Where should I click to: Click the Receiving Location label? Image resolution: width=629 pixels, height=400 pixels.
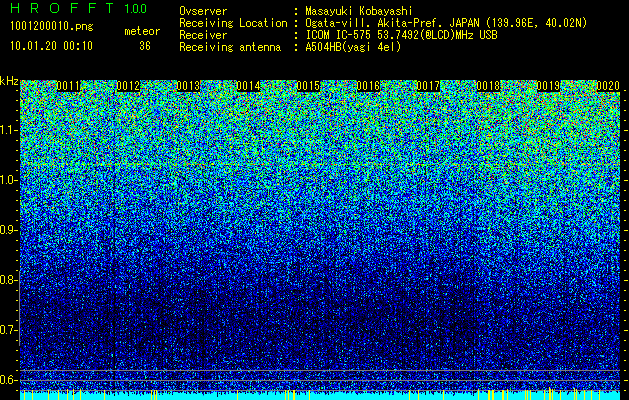233,23
